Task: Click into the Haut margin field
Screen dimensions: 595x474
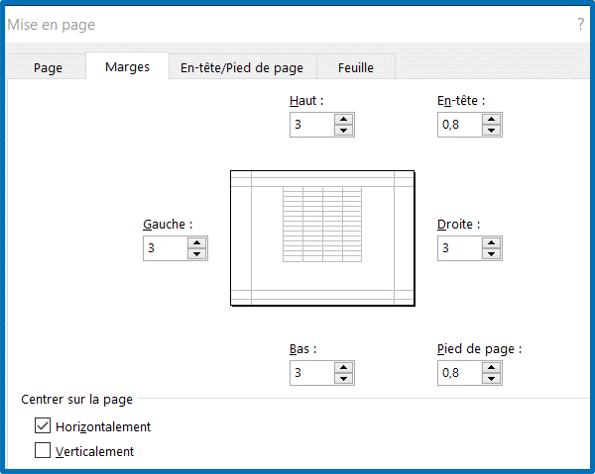Action: [x=312, y=125]
